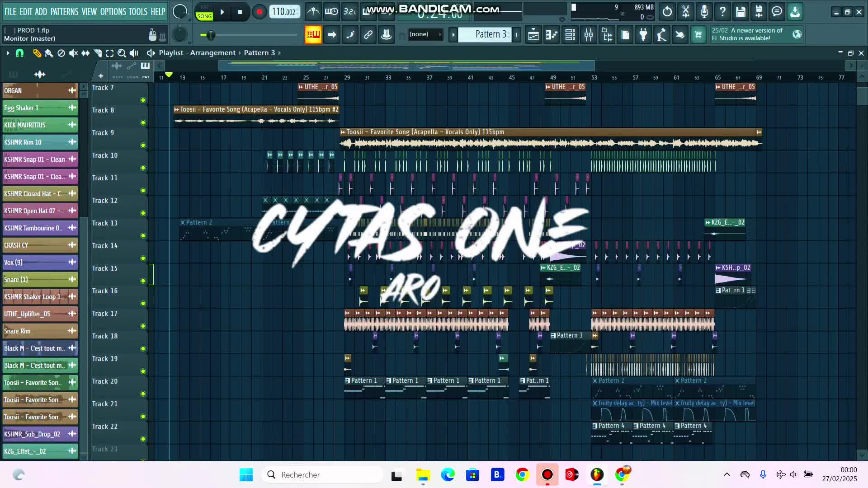Image resolution: width=868 pixels, height=488 pixels.
Task: Open the Mixer icon
Action: tap(589, 34)
